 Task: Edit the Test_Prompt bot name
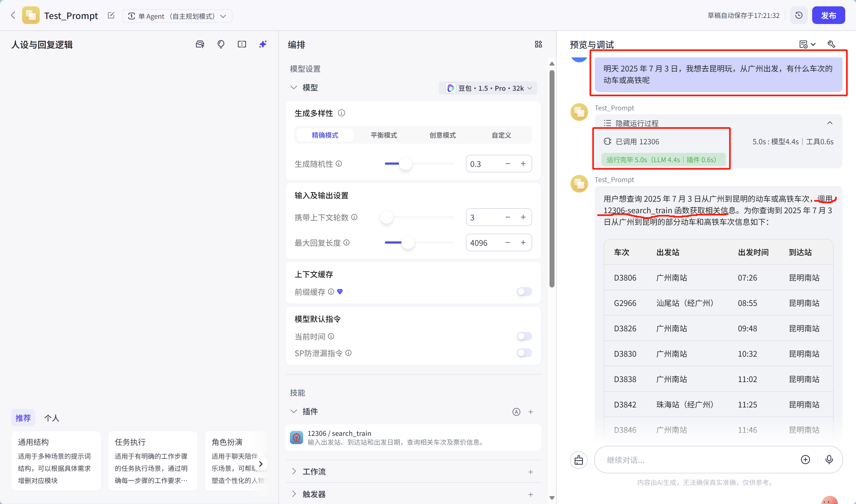[111, 16]
